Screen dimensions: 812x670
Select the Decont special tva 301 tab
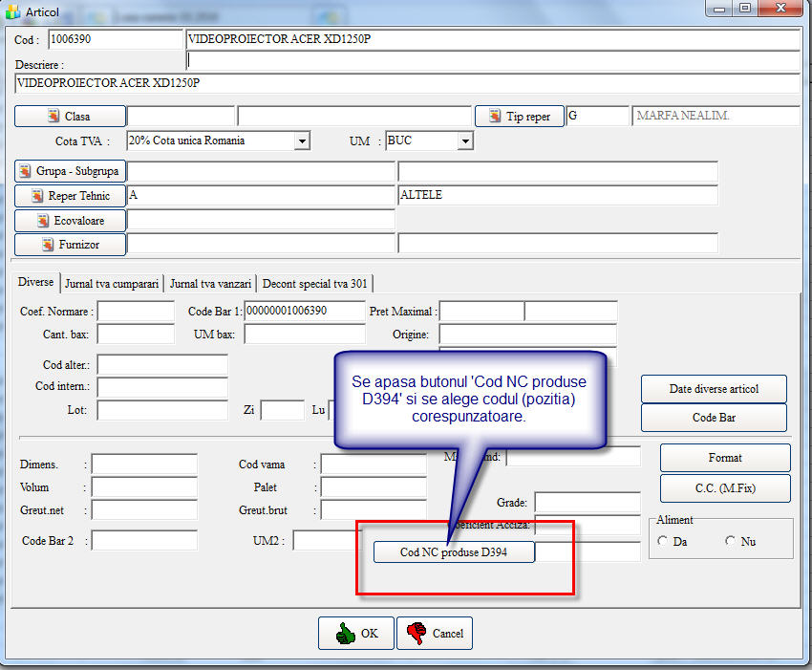[315, 284]
